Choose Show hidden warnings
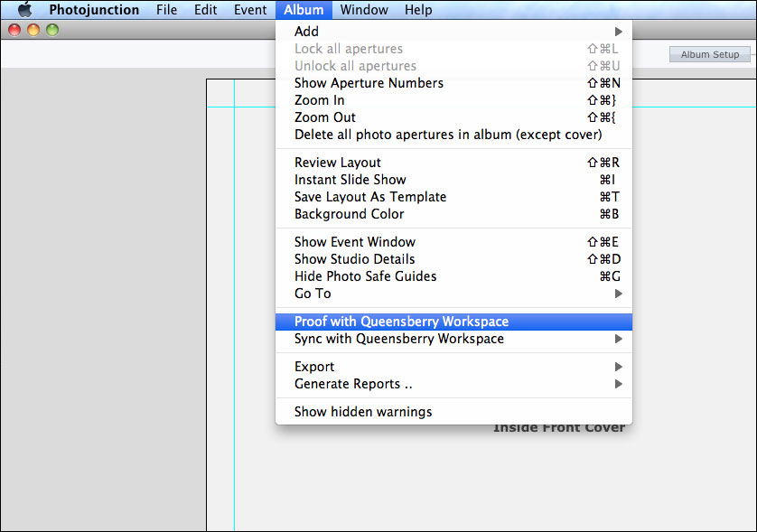 (453, 412)
